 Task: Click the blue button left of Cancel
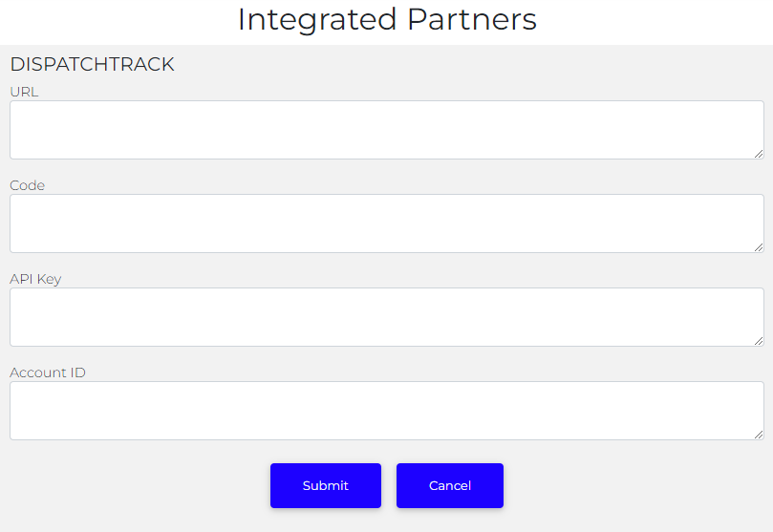pos(325,485)
